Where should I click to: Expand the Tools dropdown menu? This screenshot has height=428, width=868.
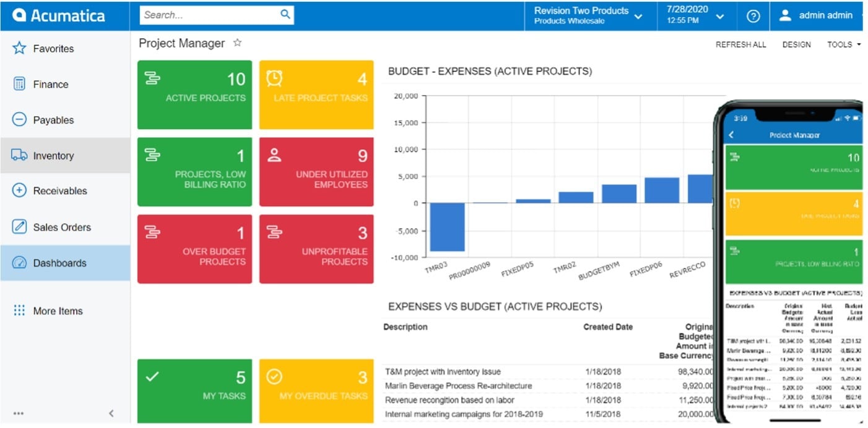pos(844,45)
